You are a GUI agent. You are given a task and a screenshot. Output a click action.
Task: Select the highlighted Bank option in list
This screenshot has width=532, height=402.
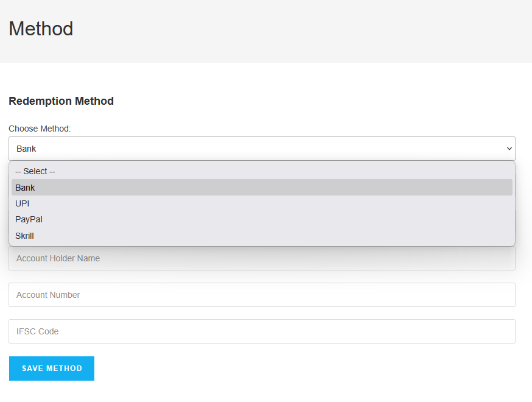coord(262,188)
